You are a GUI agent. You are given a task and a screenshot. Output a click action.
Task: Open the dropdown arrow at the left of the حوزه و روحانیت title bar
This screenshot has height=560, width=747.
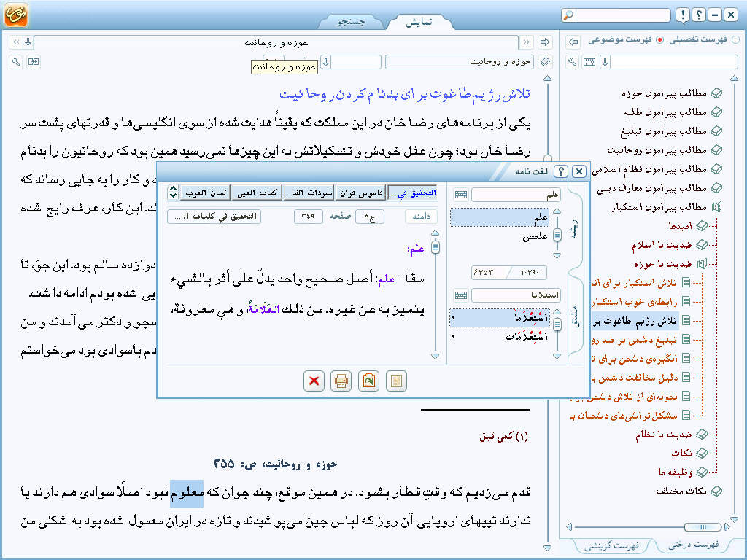coord(27,42)
